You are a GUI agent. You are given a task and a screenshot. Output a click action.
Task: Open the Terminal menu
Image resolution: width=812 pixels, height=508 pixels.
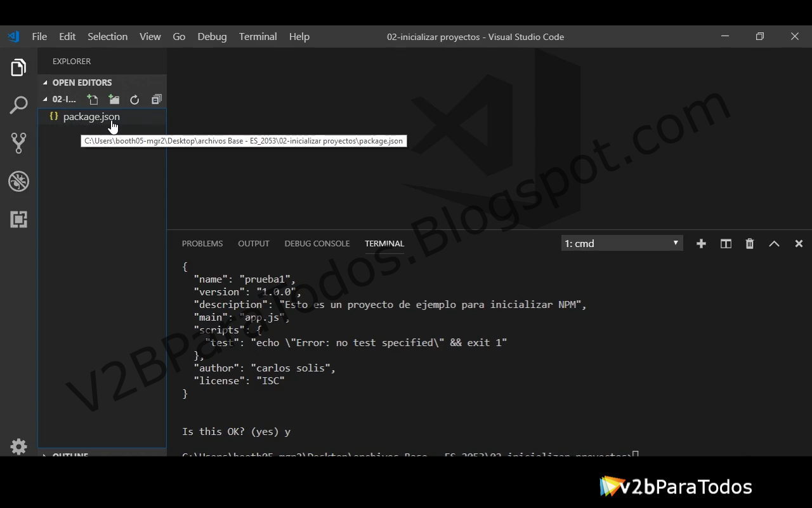click(x=258, y=36)
